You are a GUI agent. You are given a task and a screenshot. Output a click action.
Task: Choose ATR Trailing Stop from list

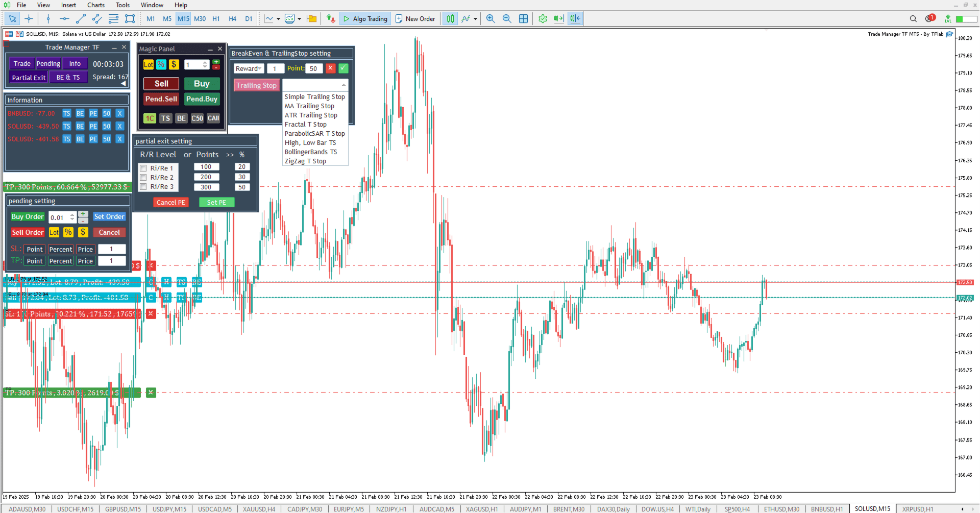coord(311,115)
